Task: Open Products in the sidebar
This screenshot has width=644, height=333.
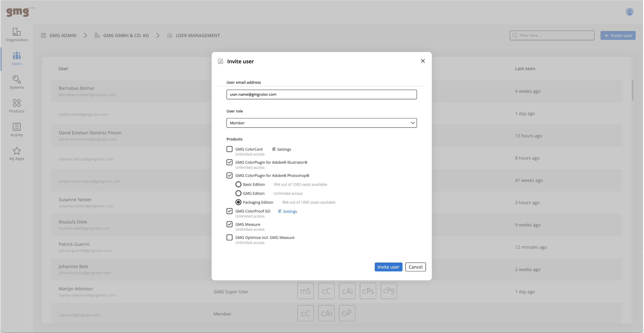Action: coord(17,106)
